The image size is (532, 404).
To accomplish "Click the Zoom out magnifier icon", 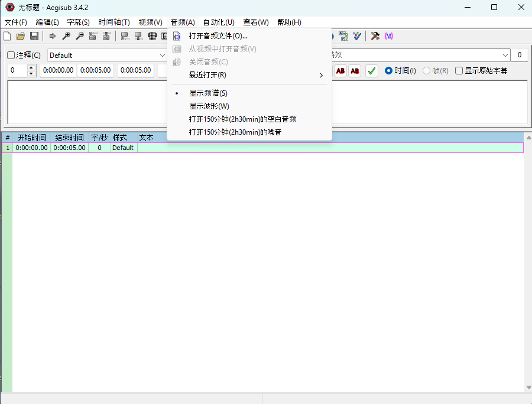I will pyautogui.click(x=79, y=36).
